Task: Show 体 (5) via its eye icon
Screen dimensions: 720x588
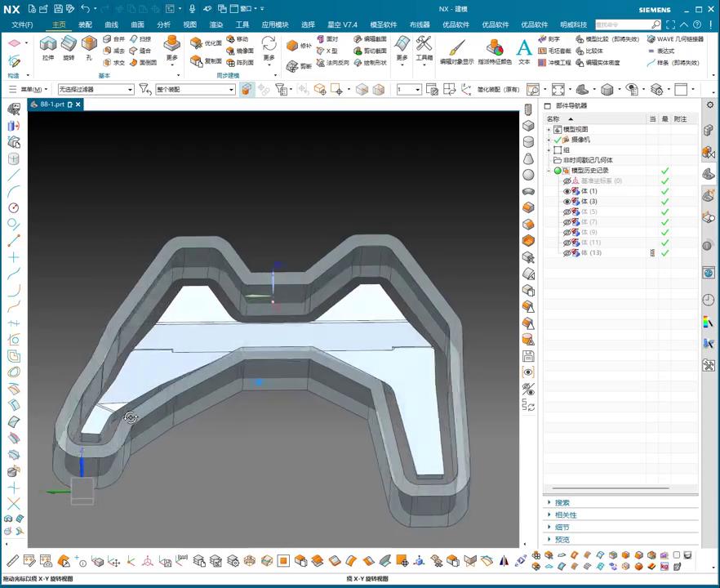Action: [x=567, y=212]
